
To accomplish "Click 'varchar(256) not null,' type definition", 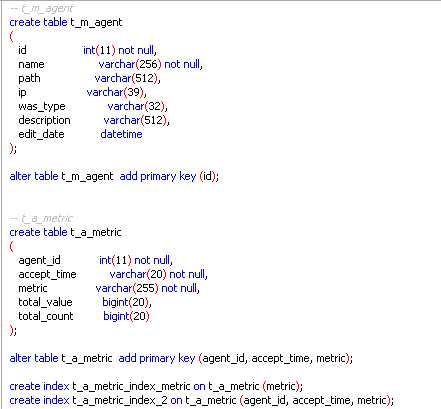I will pyautogui.click(x=150, y=64).
